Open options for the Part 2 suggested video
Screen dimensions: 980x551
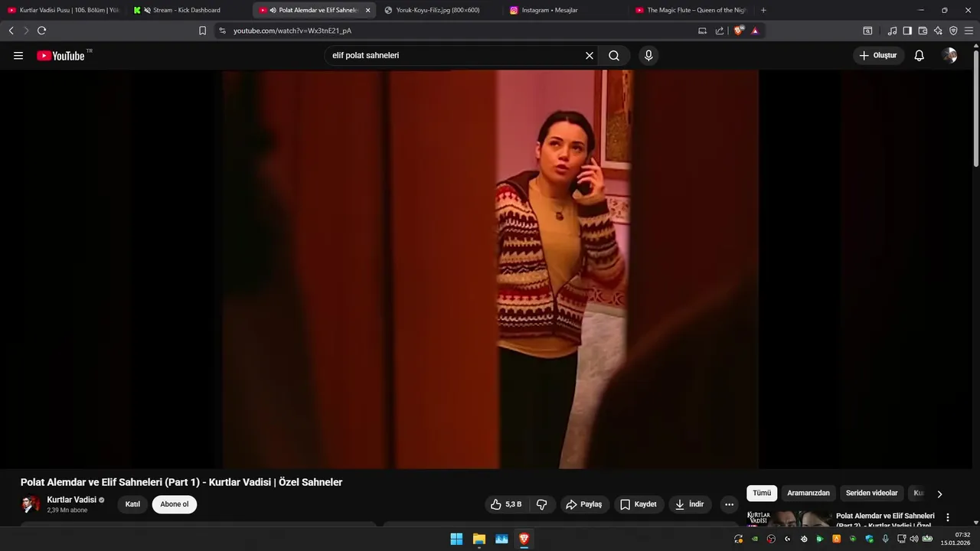tap(948, 517)
